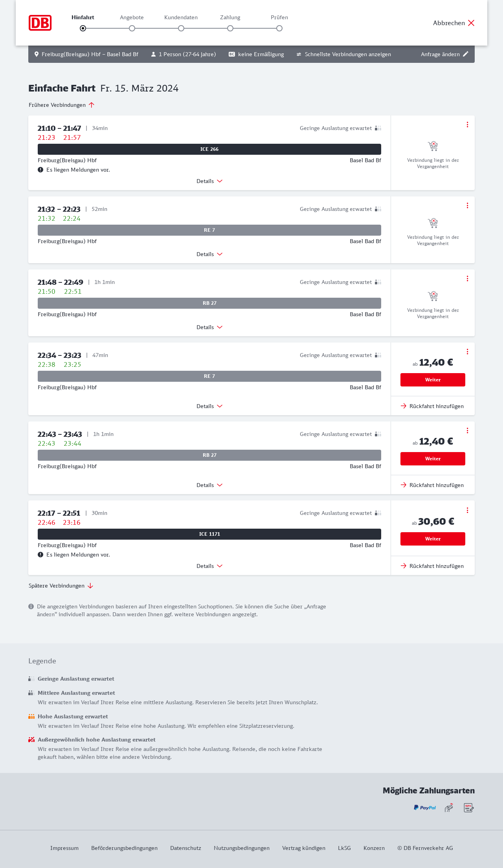This screenshot has width=503, height=868.
Task: Click occupancy icon of 21:32 RE 7 connection
Action: (378, 209)
